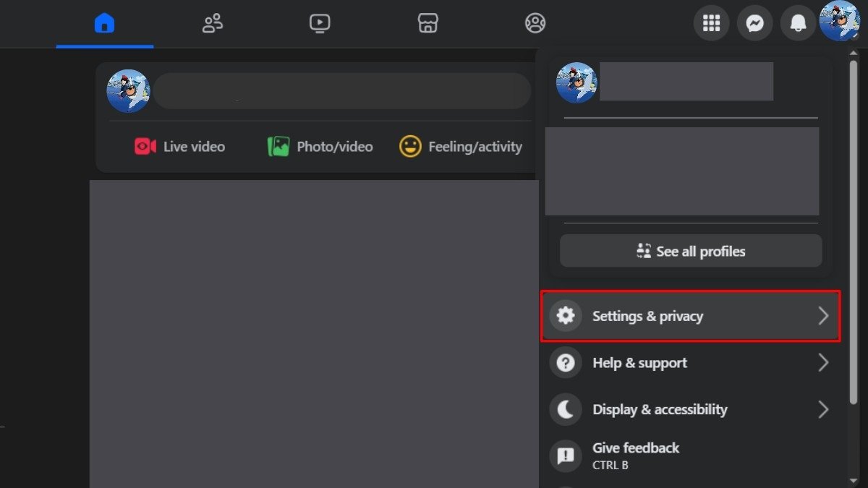Go to the Home tab
This screenshot has width=868, height=488.
(x=105, y=24)
